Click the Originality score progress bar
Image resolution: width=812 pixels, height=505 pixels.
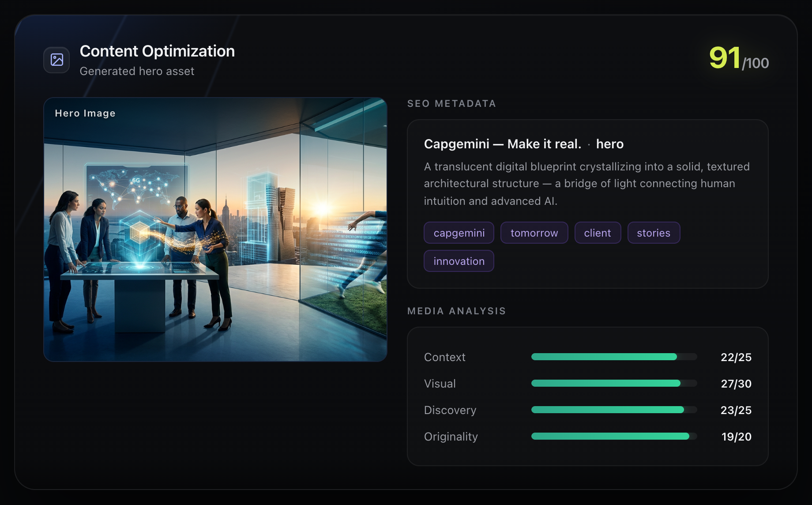[614, 436]
